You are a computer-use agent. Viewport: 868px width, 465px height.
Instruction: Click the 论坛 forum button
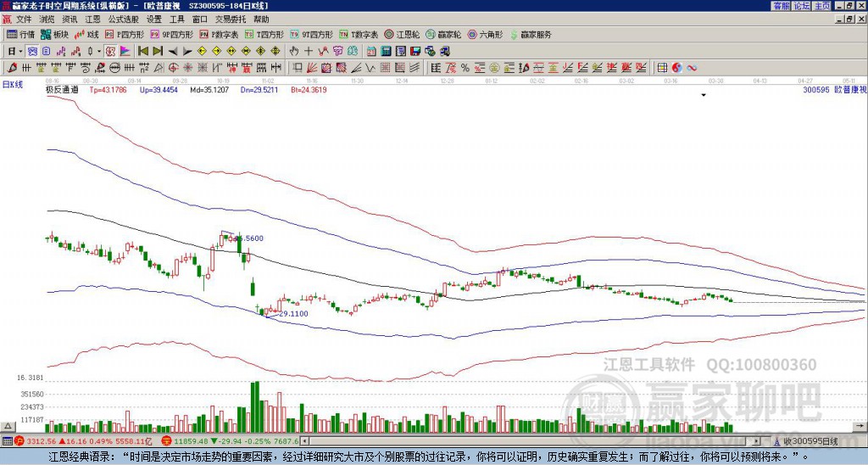click(802, 6)
